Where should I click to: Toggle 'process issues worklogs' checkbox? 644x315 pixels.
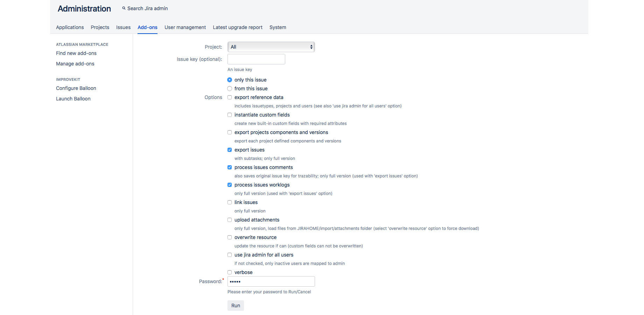click(x=230, y=185)
